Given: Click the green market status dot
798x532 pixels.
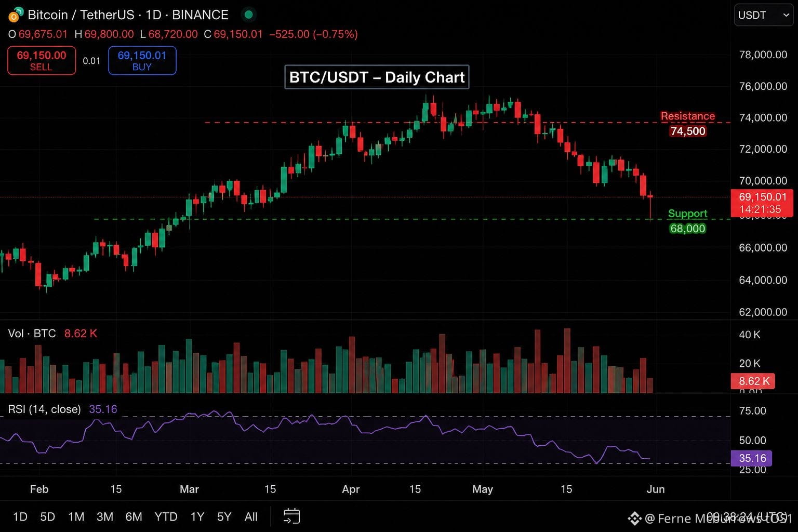Looking at the screenshot, I should point(248,15).
